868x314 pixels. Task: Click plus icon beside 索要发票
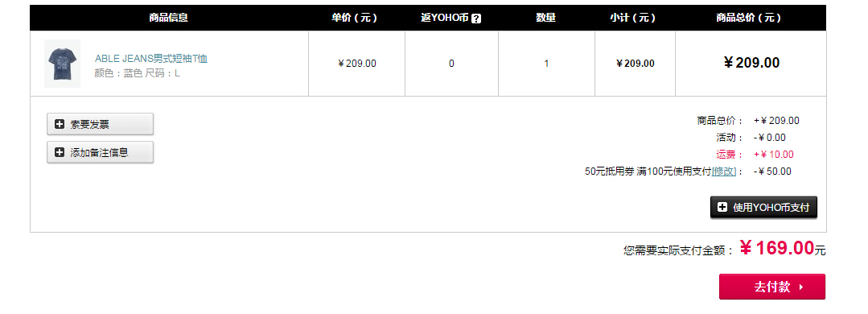click(60, 124)
